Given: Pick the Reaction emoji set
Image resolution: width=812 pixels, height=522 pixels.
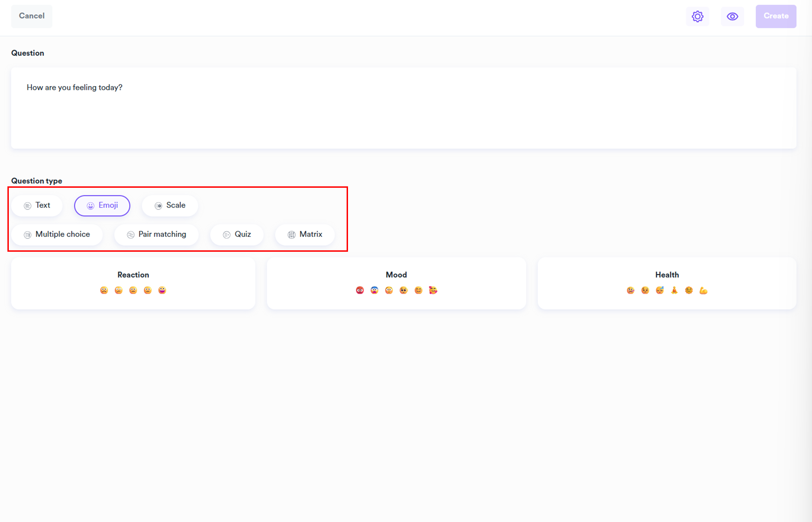Looking at the screenshot, I should pyautogui.click(x=133, y=283).
